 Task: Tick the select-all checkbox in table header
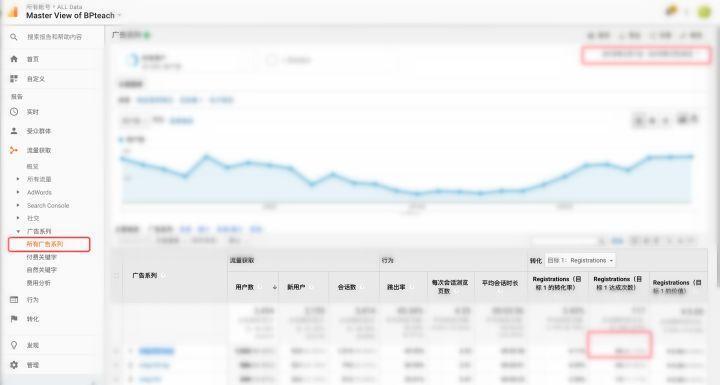point(116,276)
